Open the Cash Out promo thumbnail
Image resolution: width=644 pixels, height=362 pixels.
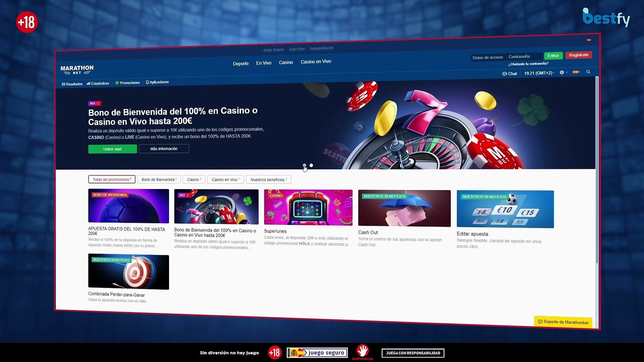405,208
